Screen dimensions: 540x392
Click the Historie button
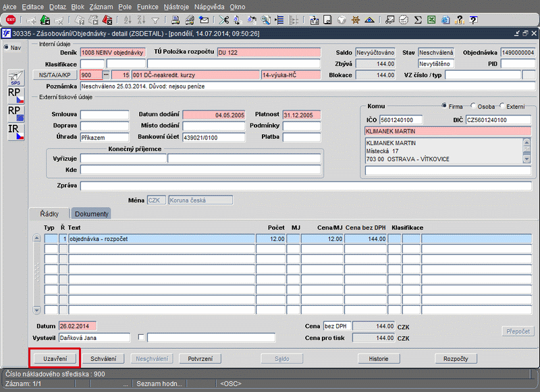pyautogui.click(x=379, y=359)
